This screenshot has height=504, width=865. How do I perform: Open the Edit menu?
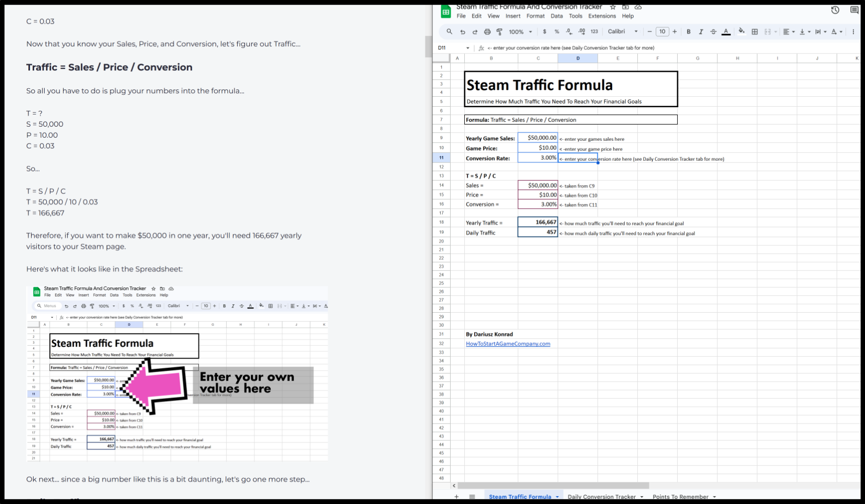[476, 16]
